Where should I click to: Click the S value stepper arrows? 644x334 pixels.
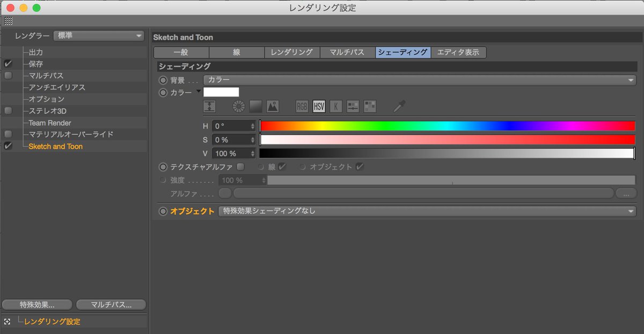pyautogui.click(x=252, y=140)
